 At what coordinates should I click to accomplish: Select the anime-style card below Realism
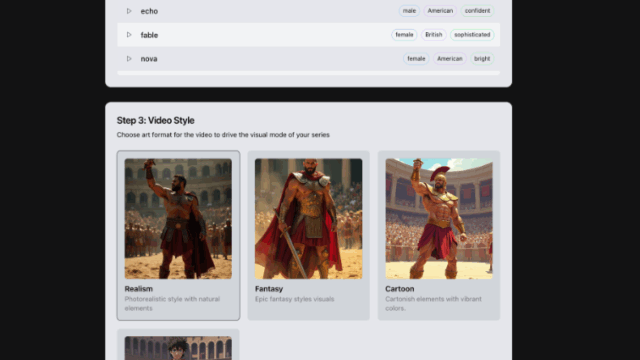(x=178, y=345)
